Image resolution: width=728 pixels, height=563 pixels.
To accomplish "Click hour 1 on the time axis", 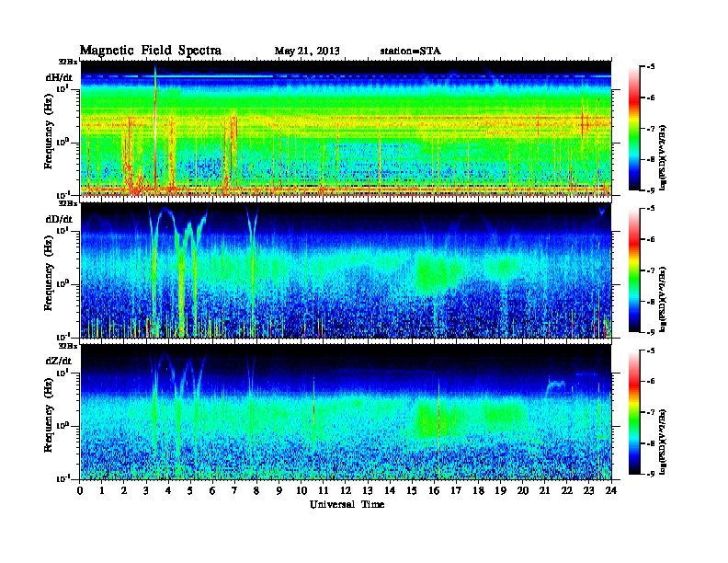I will point(102,490).
